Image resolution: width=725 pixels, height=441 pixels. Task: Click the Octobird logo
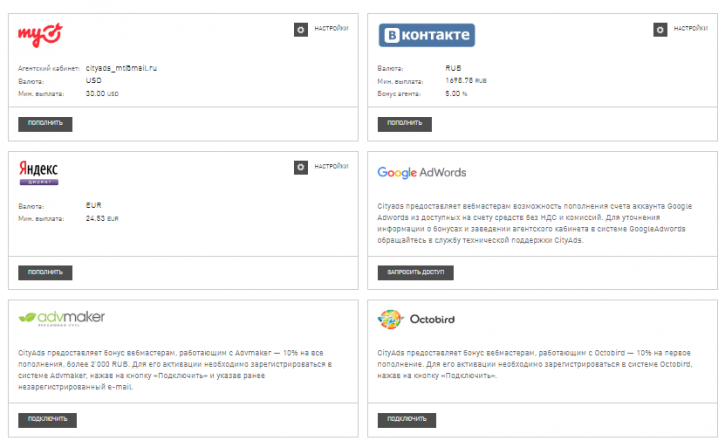click(x=416, y=319)
